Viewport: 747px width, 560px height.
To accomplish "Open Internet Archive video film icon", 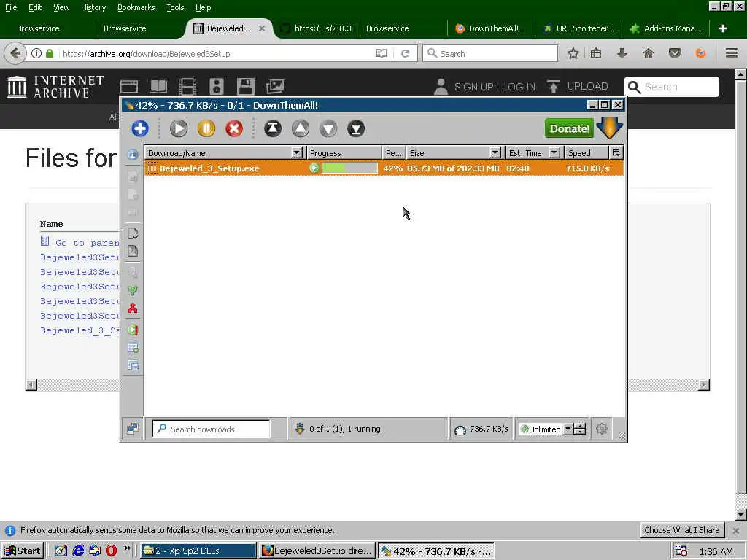I will [x=187, y=87].
